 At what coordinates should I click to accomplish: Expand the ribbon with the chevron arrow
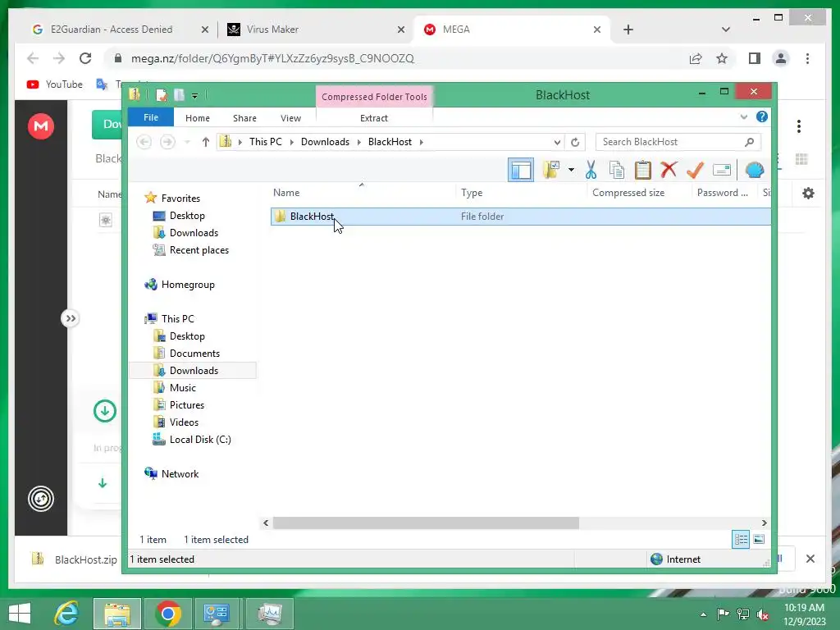click(x=743, y=116)
